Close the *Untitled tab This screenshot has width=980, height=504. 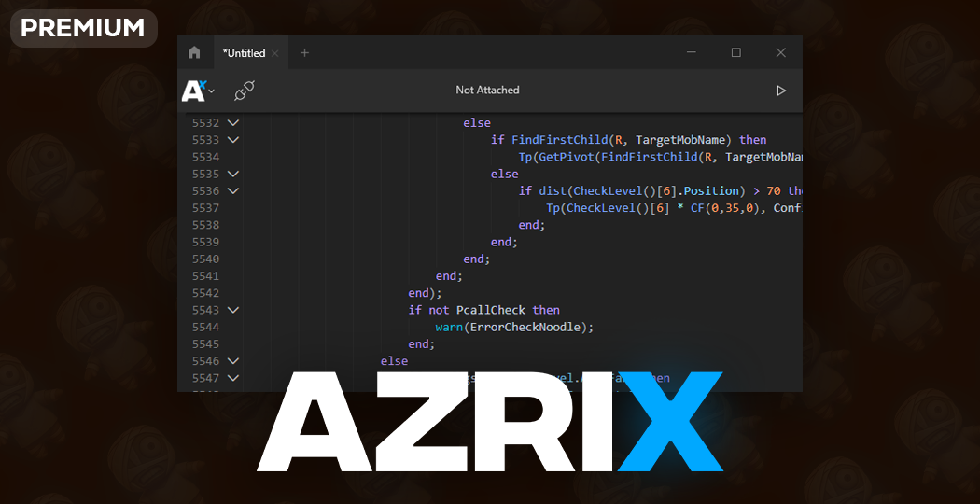pyautogui.click(x=275, y=54)
